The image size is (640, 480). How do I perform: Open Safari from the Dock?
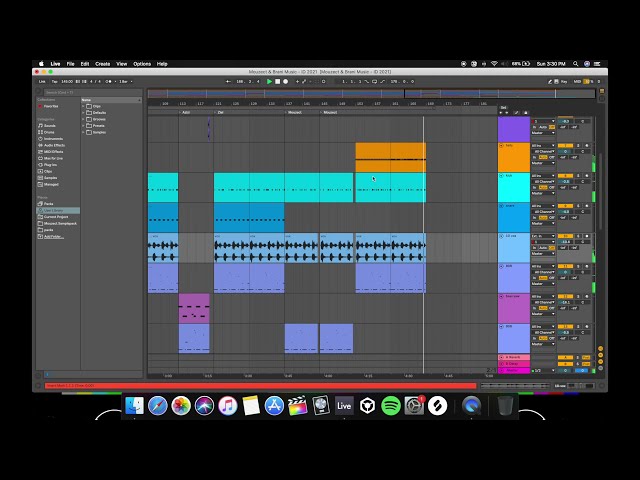tap(158, 406)
